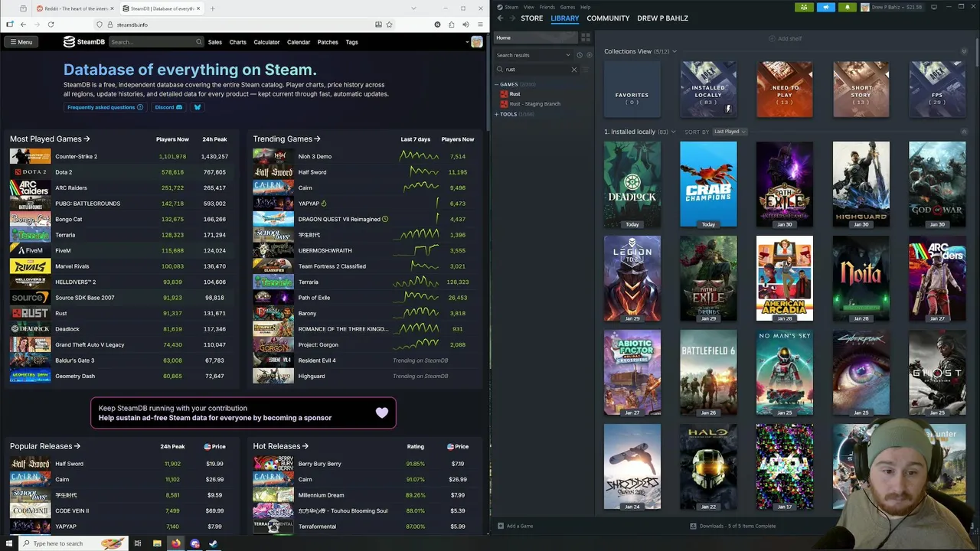Open Berry Bury Berry in Hot Releases

[x=319, y=464]
